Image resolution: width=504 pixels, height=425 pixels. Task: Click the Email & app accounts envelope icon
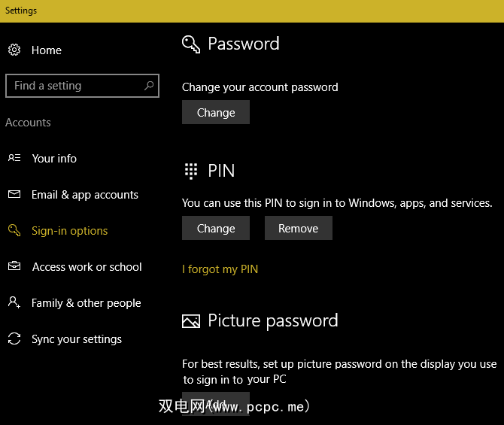tap(14, 194)
